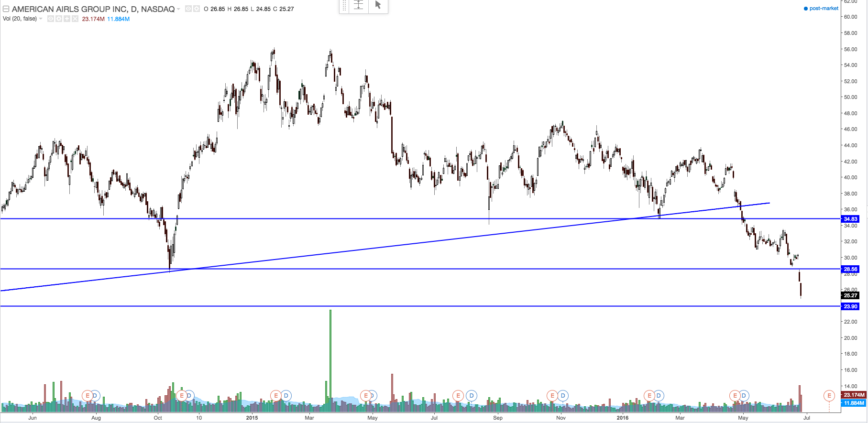Toggle visibility eye for the main symbol series
868x423 pixels.
(x=188, y=9)
